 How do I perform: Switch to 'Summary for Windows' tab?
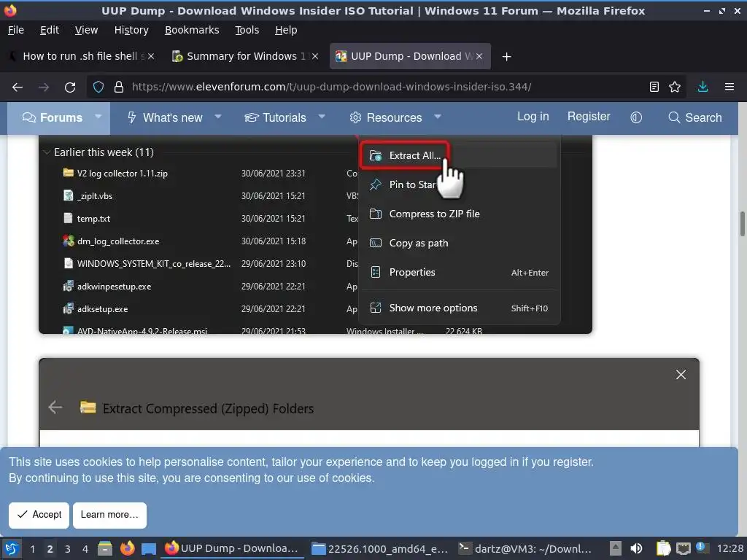click(245, 56)
